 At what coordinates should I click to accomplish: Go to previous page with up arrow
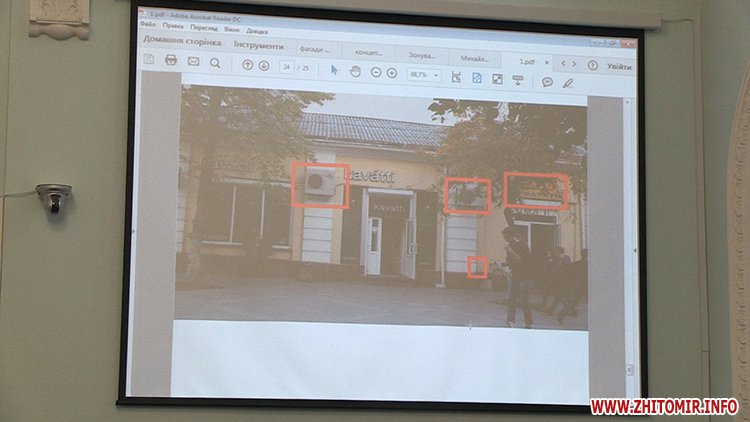click(x=247, y=65)
